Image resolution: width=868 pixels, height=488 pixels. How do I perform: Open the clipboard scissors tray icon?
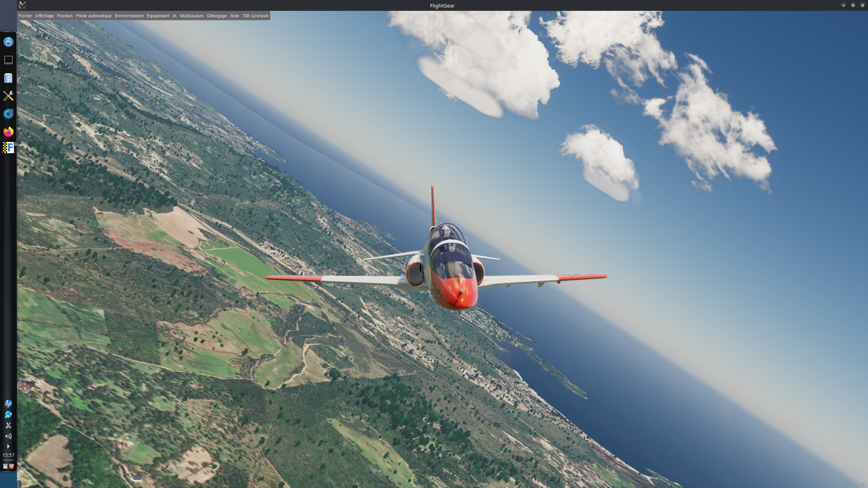8,425
